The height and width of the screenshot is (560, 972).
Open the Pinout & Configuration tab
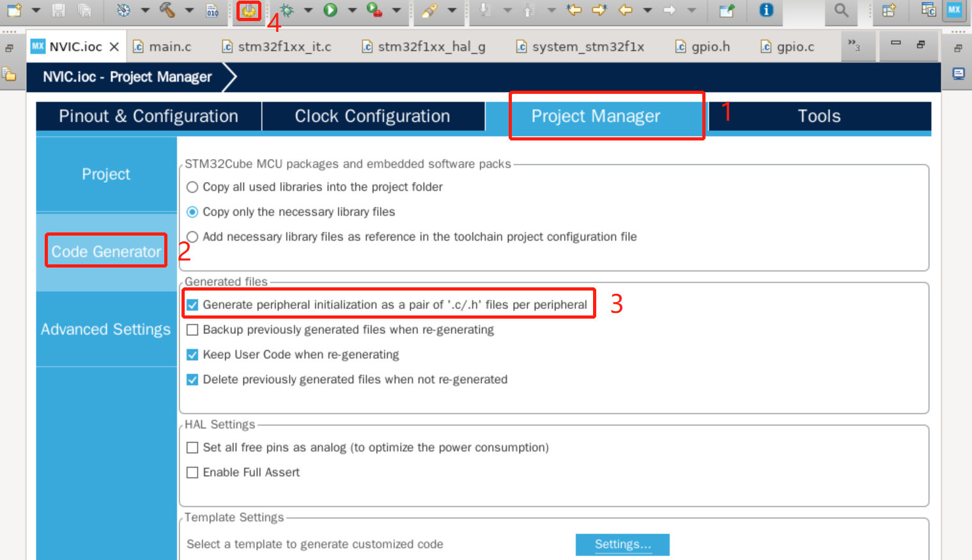(x=149, y=116)
